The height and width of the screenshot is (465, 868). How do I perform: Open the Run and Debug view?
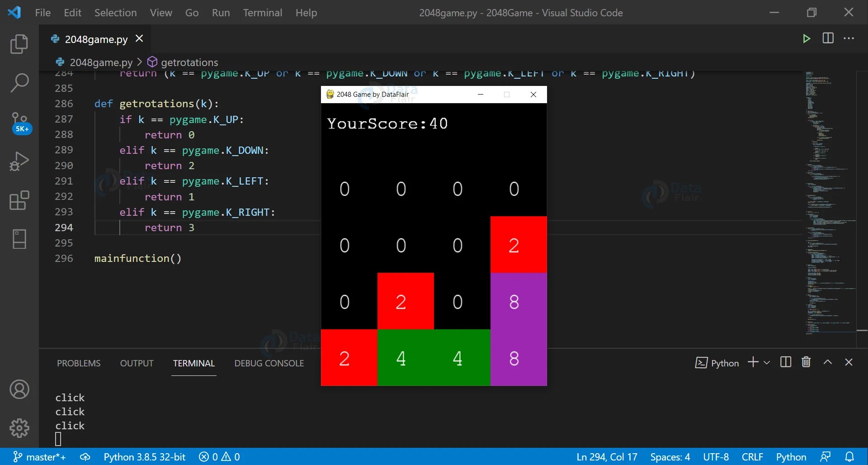(x=19, y=161)
